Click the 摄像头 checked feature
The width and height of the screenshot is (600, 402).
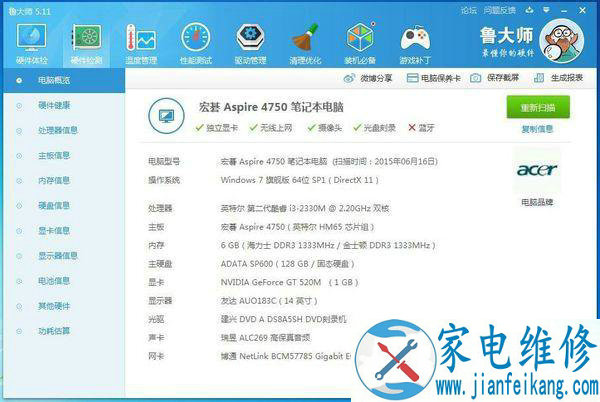point(324,128)
